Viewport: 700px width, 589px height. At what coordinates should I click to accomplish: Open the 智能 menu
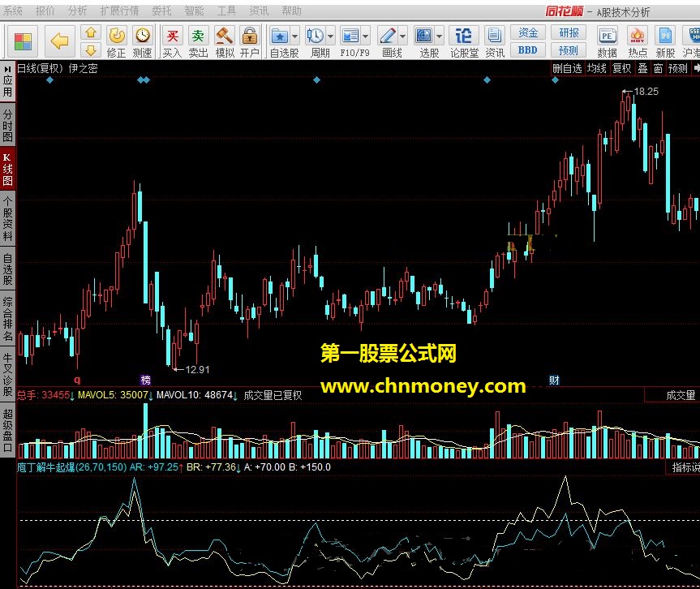click(194, 11)
